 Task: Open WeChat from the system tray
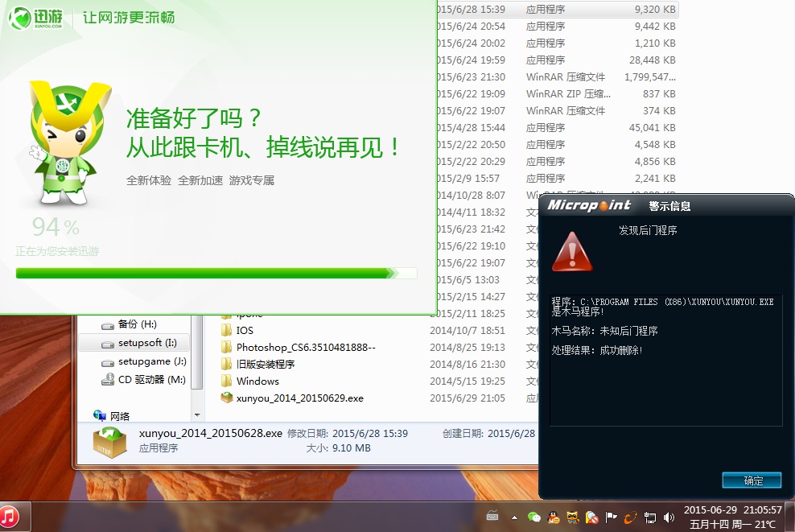pos(534,518)
